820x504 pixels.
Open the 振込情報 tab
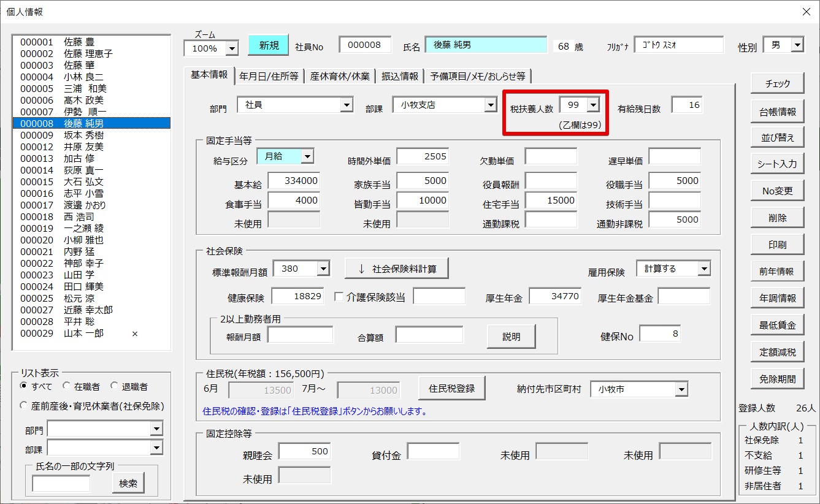(x=399, y=76)
